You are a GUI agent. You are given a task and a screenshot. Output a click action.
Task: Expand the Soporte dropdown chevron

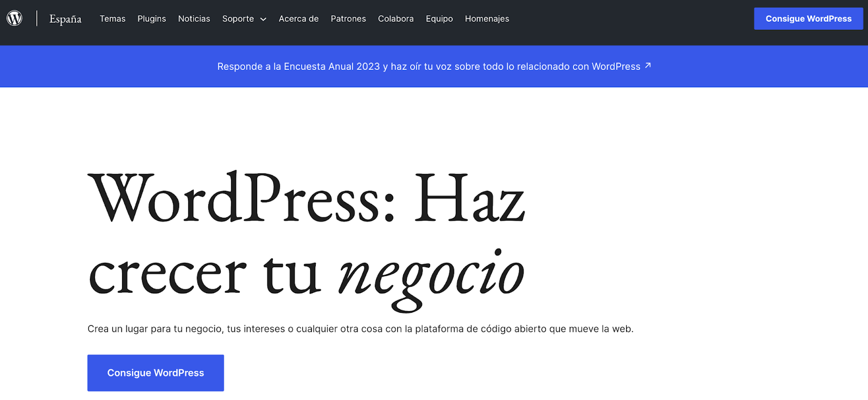click(263, 19)
